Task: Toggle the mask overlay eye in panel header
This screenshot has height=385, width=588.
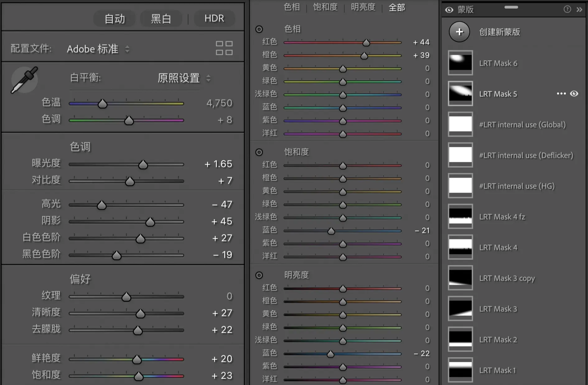Action: [x=449, y=10]
